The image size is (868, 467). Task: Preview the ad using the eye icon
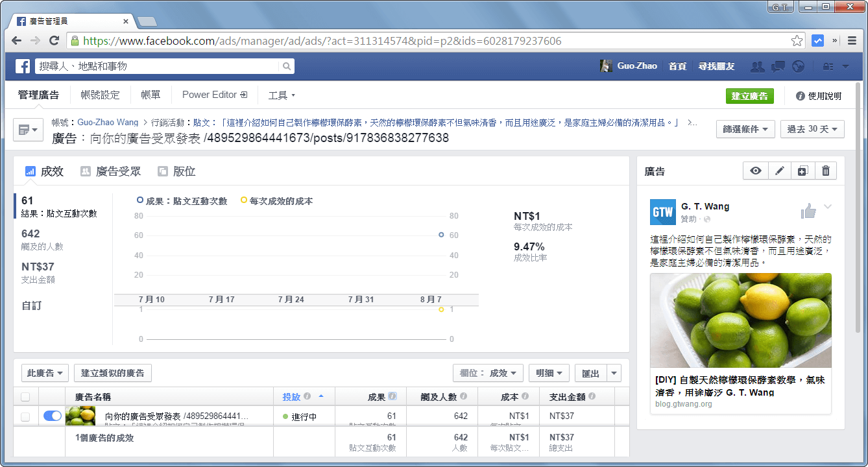pyautogui.click(x=755, y=171)
